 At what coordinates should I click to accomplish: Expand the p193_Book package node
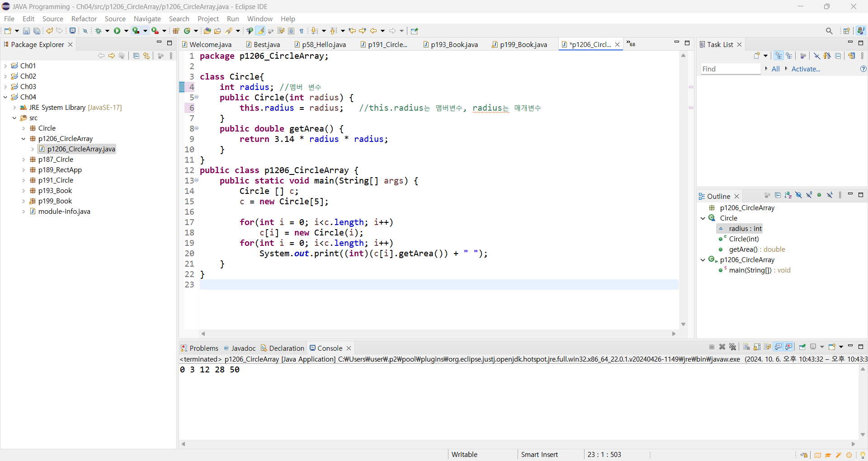pyautogui.click(x=24, y=191)
